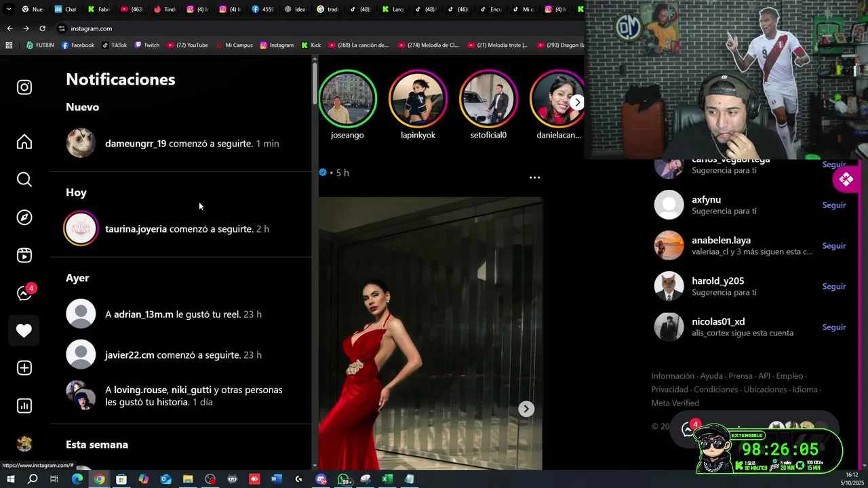Screen dimensions: 868x488
Task: Open the post's three-dot options menu
Action: [534, 178]
